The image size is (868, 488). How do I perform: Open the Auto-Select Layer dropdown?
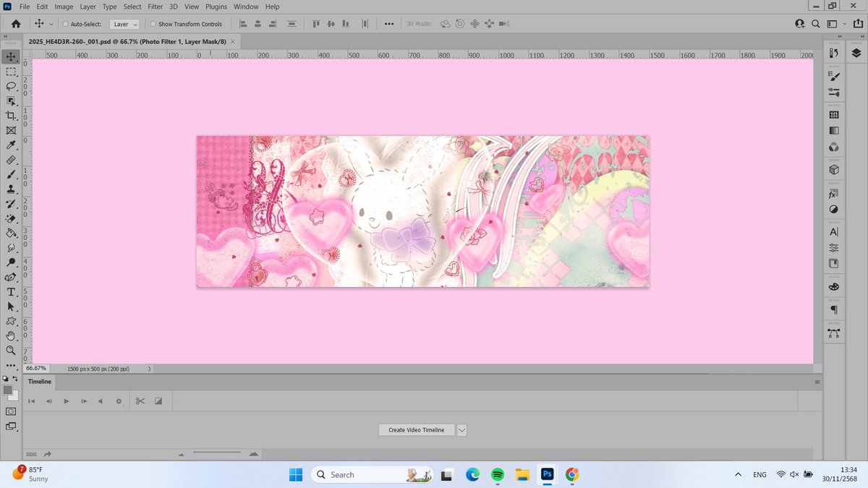coord(125,24)
